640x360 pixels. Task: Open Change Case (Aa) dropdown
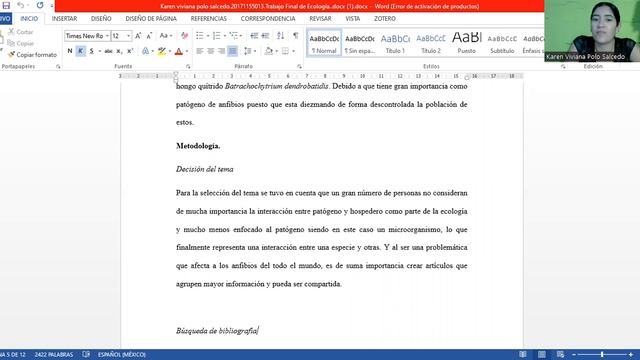click(165, 36)
